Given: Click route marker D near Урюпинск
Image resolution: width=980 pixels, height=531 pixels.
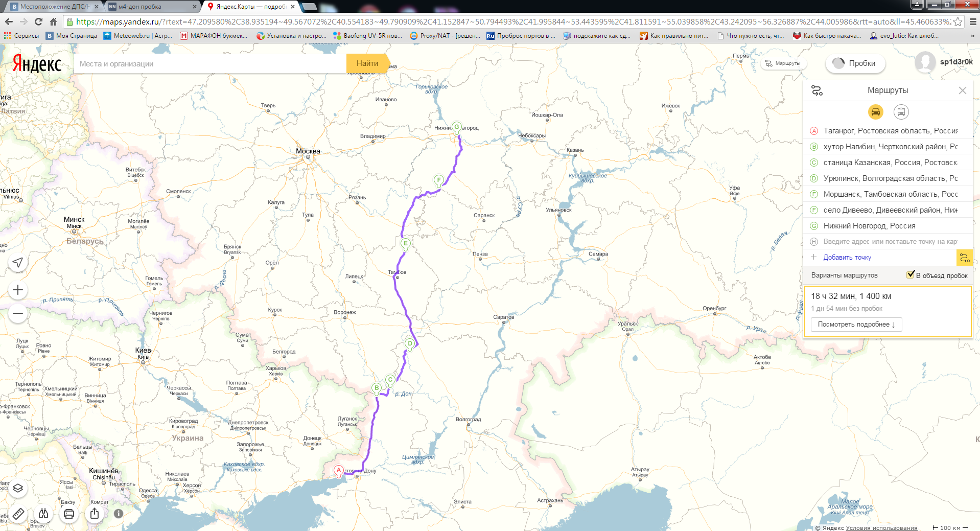Looking at the screenshot, I should 409,344.
